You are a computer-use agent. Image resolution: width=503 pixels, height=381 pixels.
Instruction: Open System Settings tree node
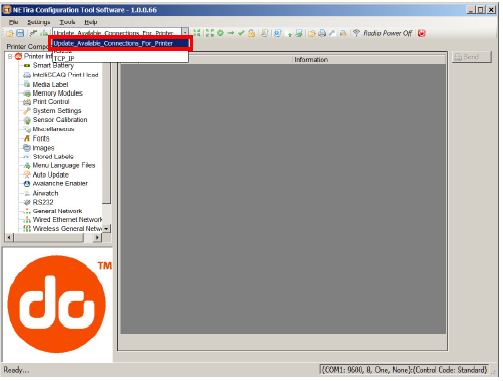57,111
